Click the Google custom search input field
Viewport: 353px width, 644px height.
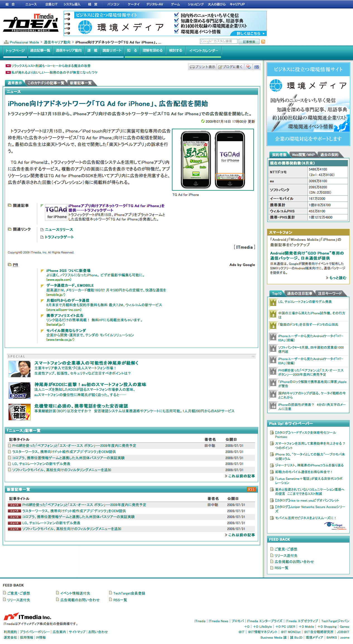pos(218,41)
